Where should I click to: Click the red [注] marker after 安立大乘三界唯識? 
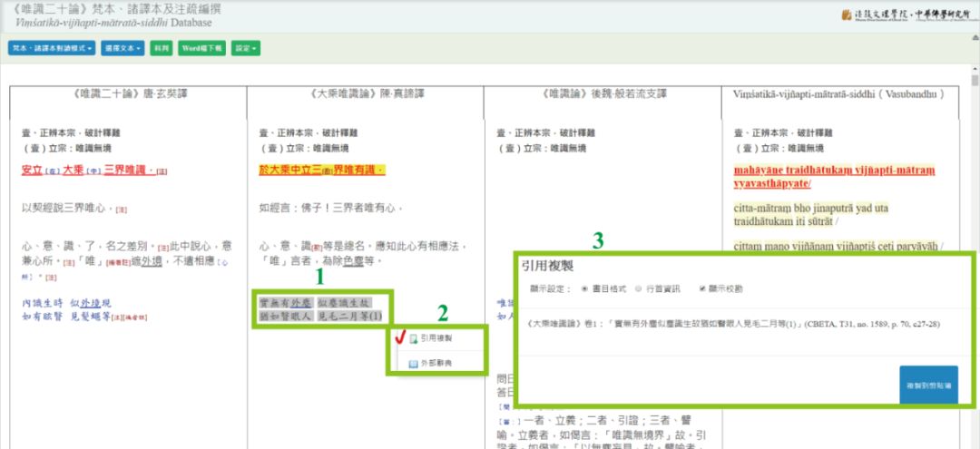tap(162, 171)
